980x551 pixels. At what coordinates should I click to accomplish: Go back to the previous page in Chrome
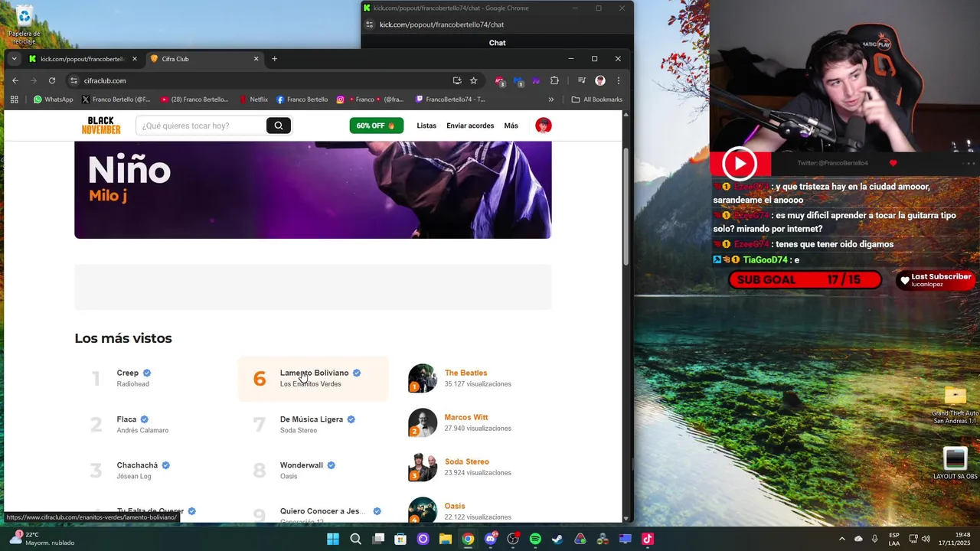15,80
